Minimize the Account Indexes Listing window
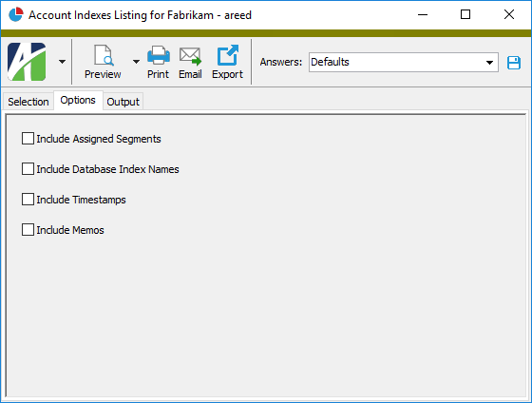Viewport: 532px width, 403px height. (423, 14)
